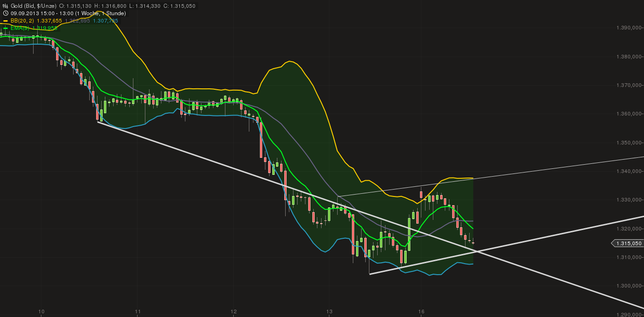Click the date label 10 on time axis
Viewport: 644px width, 317px height.
41,311
